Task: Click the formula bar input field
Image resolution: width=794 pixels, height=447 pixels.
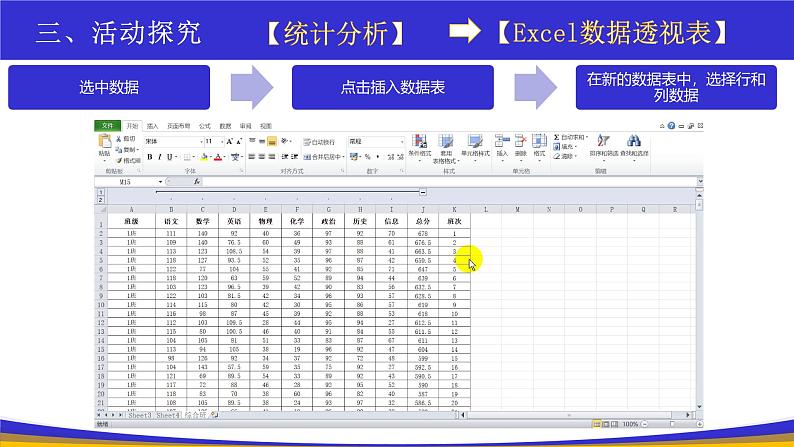Action: coord(450,182)
